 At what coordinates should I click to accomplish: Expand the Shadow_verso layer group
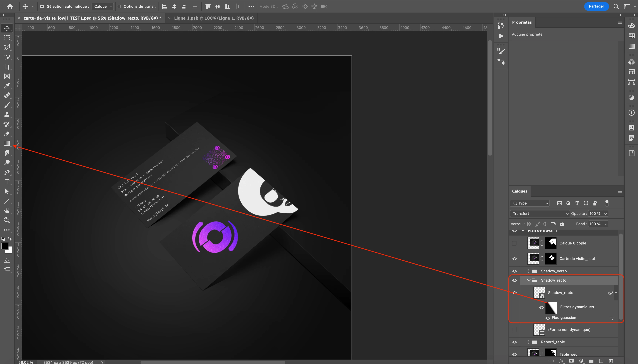tap(529, 271)
